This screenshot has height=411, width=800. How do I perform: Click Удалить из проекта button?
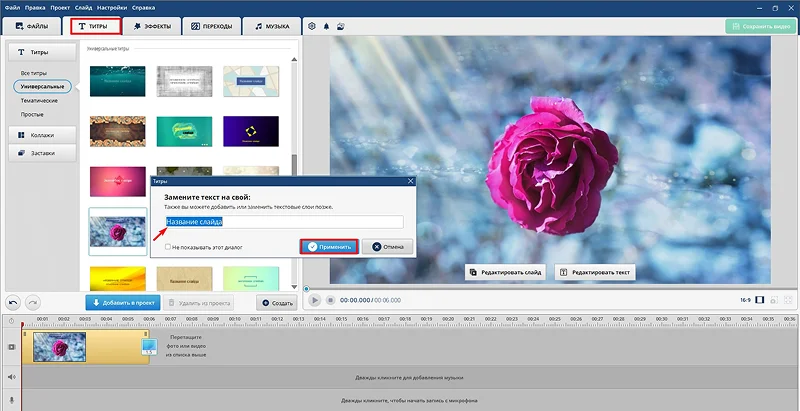tap(199, 302)
